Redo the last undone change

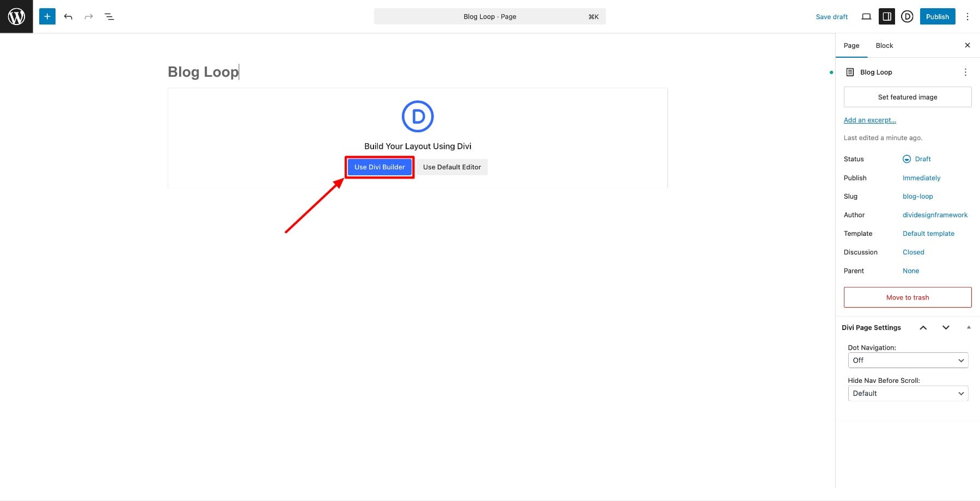pyautogui.click(x=88, y=16)
